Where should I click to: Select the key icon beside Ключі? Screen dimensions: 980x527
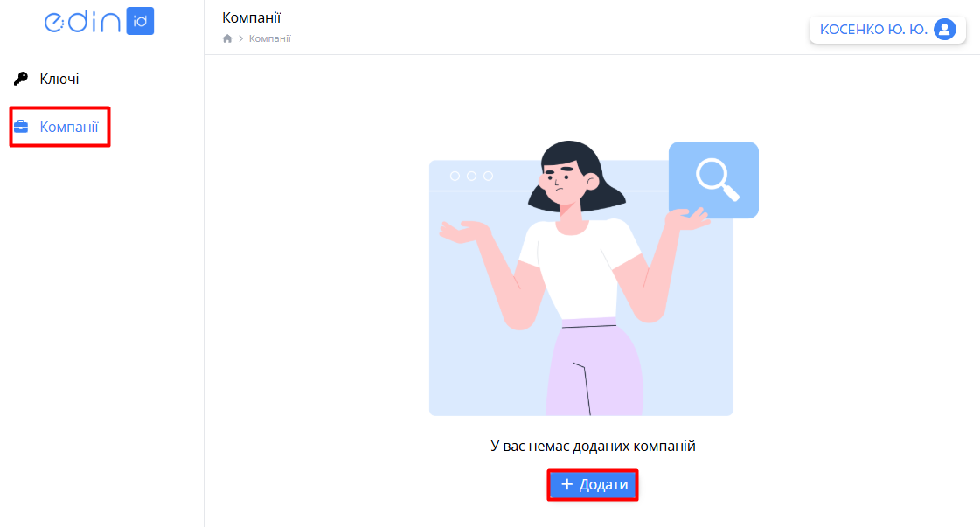tap(21, 79)
